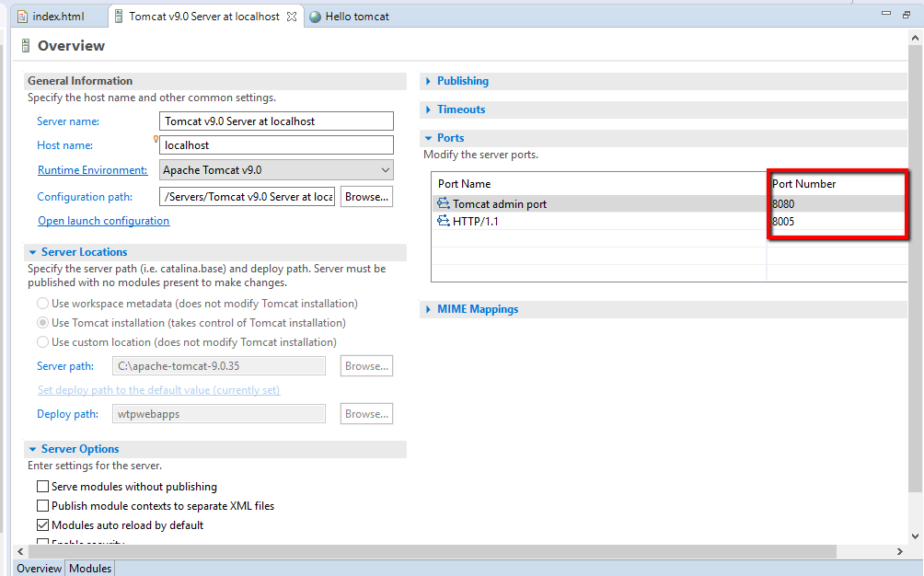924x576 pixels.
Task: Expand the Timeouts section
Action: pos(429,109)
